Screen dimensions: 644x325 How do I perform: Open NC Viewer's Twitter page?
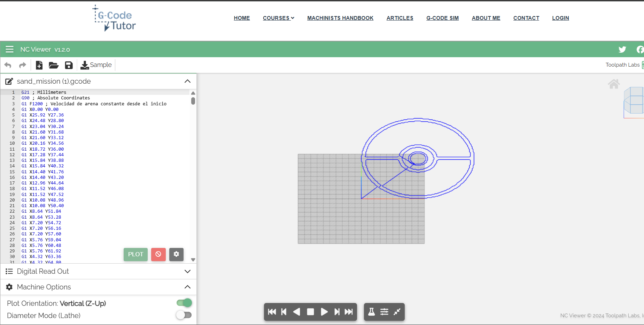pos(622,50)
